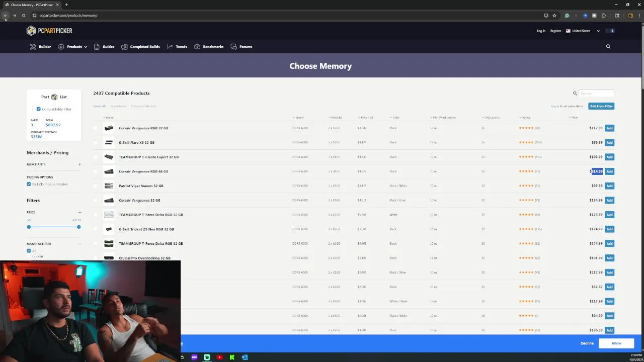Click the browser address bar URL
Screen dimensions: 644x362
(x=68, y=16)
